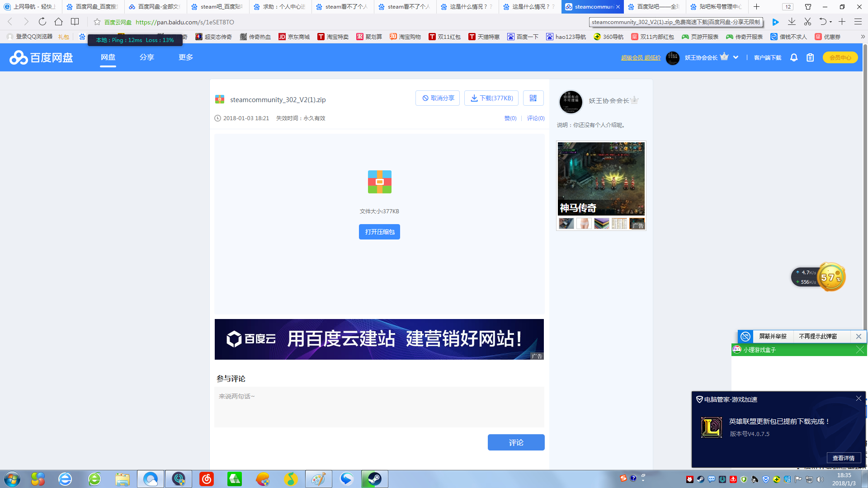This screenshot has height=488, width=868.
Task: Open the header user avatar
Action: pyautogui.click(x=672, y=57)
